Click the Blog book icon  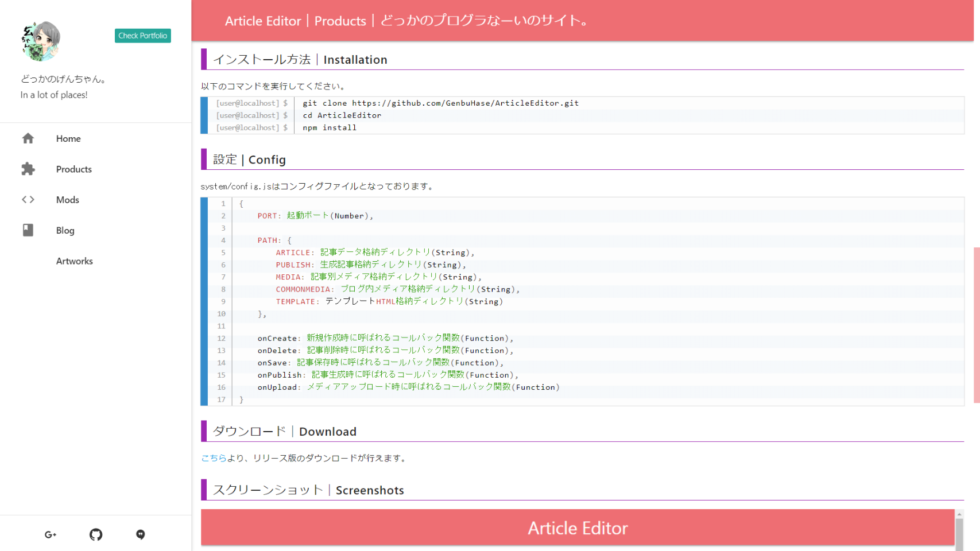(x=28, y=230)
